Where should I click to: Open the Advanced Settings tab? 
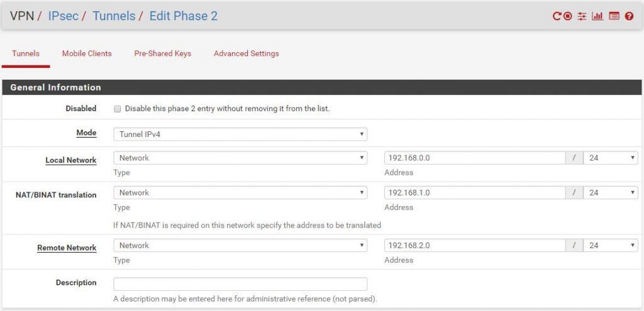247,53
